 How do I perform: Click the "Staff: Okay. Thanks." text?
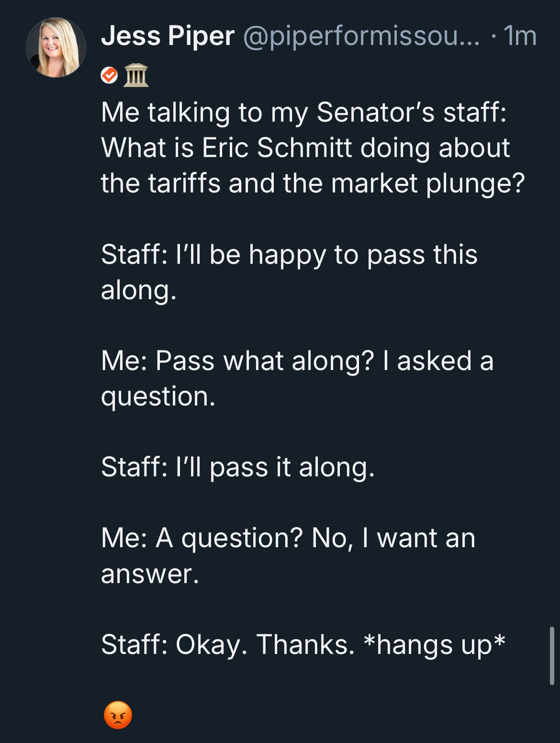click(228, 644)
